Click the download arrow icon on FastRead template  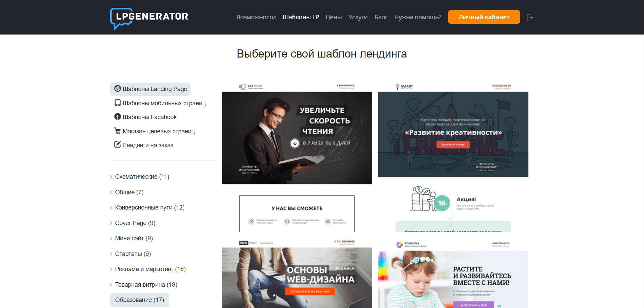click(295, 143)
